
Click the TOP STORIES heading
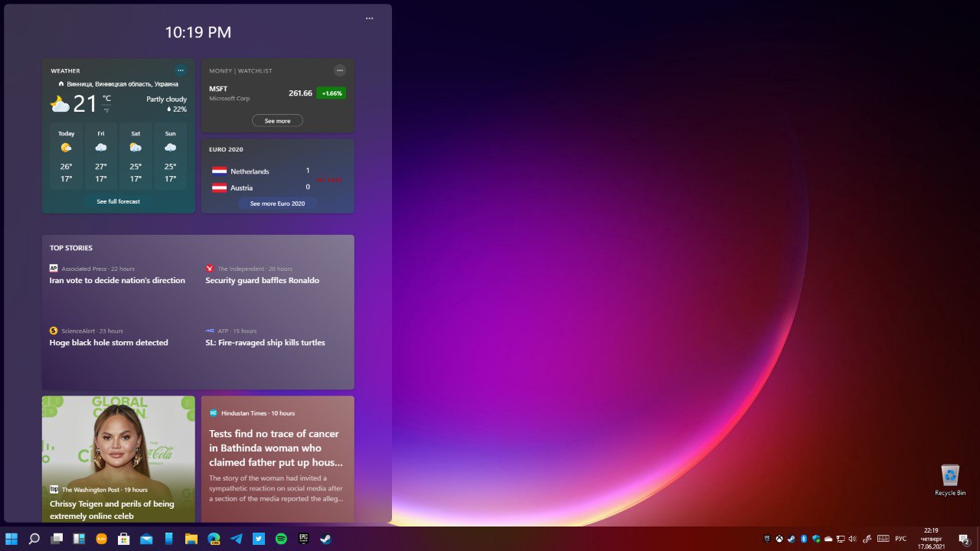[71, 248]
